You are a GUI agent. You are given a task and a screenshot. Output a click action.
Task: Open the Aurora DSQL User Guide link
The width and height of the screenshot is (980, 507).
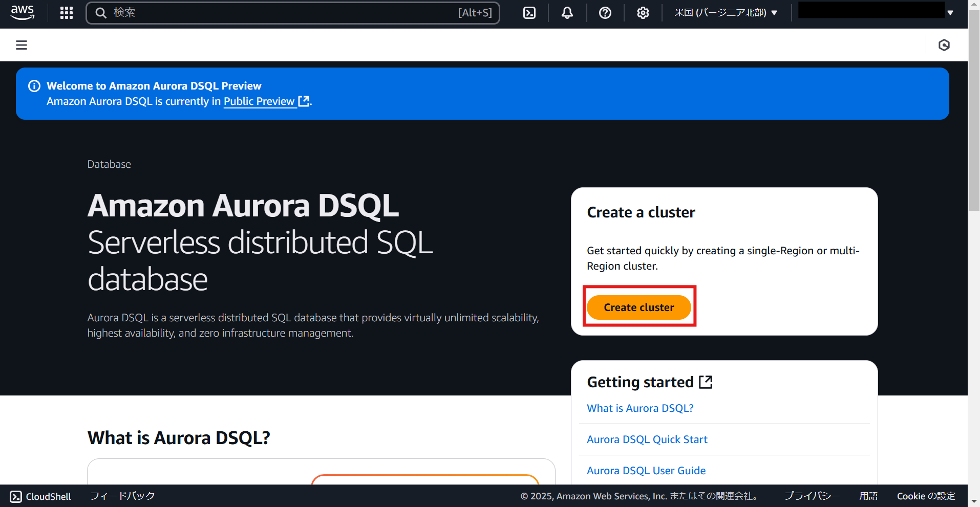tap(646, 471)
